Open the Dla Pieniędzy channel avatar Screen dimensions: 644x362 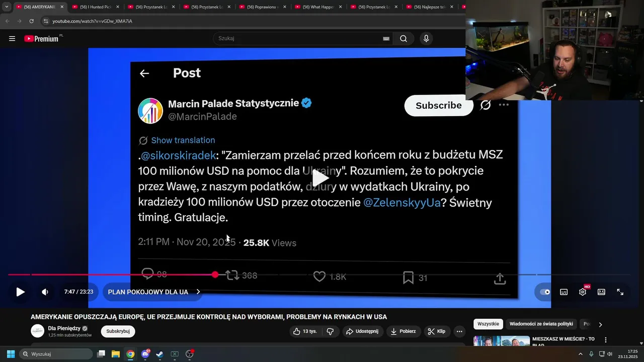tap(38, 331)
